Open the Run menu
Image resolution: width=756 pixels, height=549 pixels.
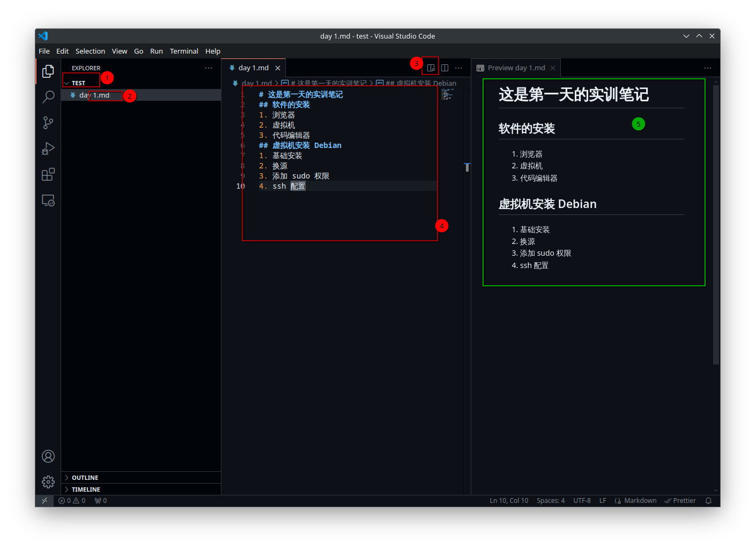(157, 51)
